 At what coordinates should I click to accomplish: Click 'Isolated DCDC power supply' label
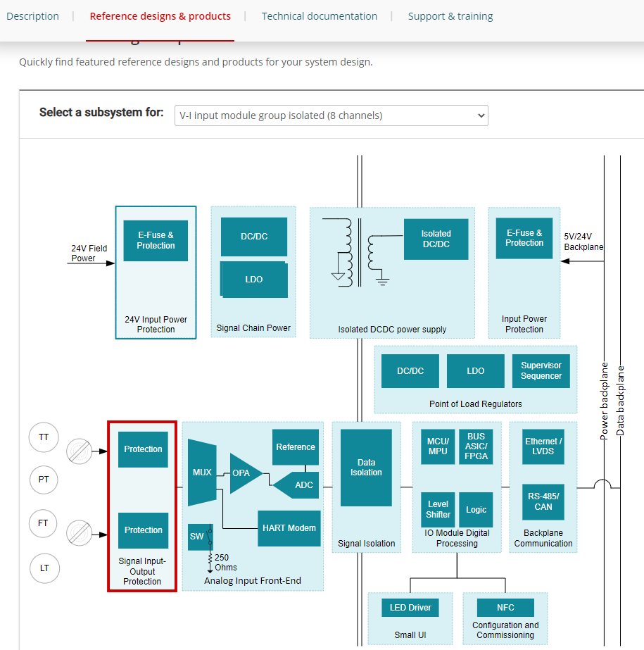point(392,329)
